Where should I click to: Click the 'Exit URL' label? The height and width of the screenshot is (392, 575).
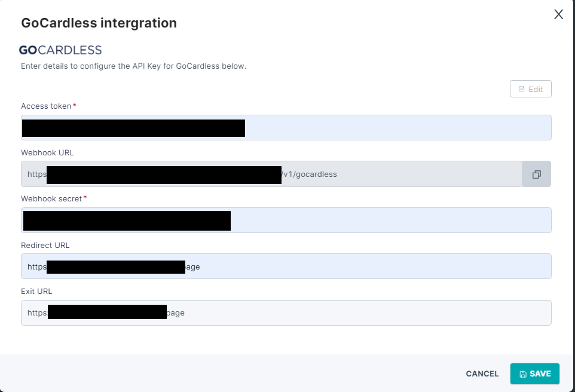(36, 292)
